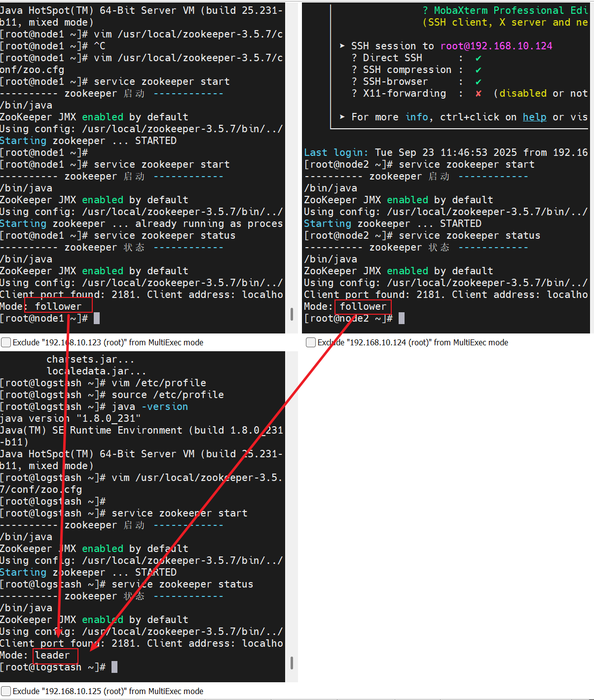Image resolution: width=594 pixels, height=700 pixels.
Task: Click the cursor at the node1 prompt
Action: tap(97, 318)
